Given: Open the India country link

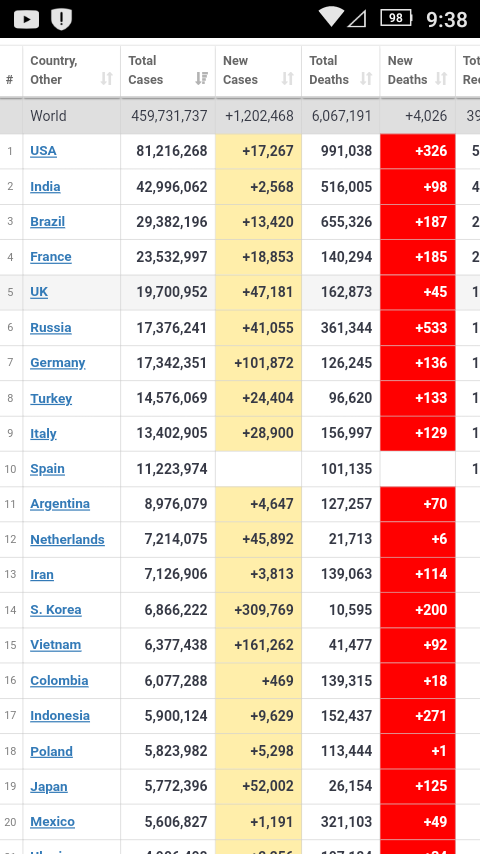Looking at the screenshot, I should 45,187.
